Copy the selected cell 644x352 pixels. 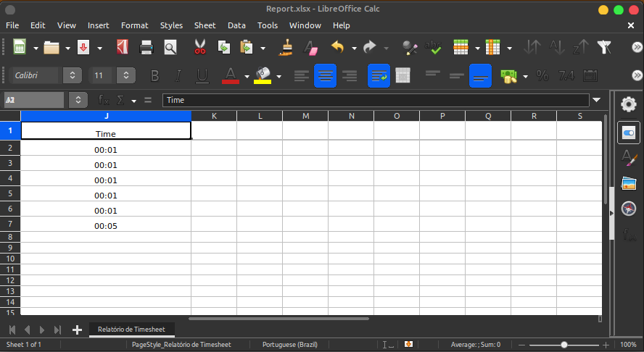(x=224, y=48)
